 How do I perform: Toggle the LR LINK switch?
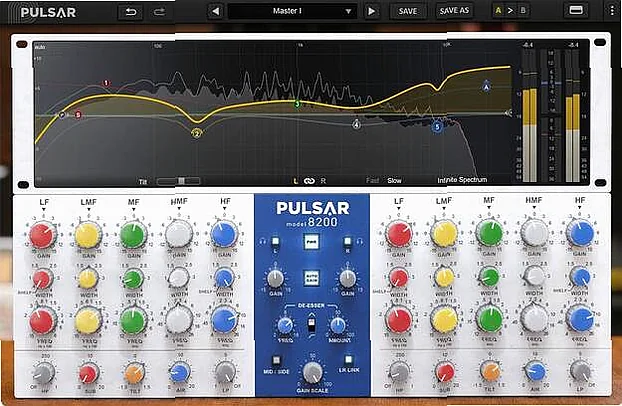click(348, 359)
